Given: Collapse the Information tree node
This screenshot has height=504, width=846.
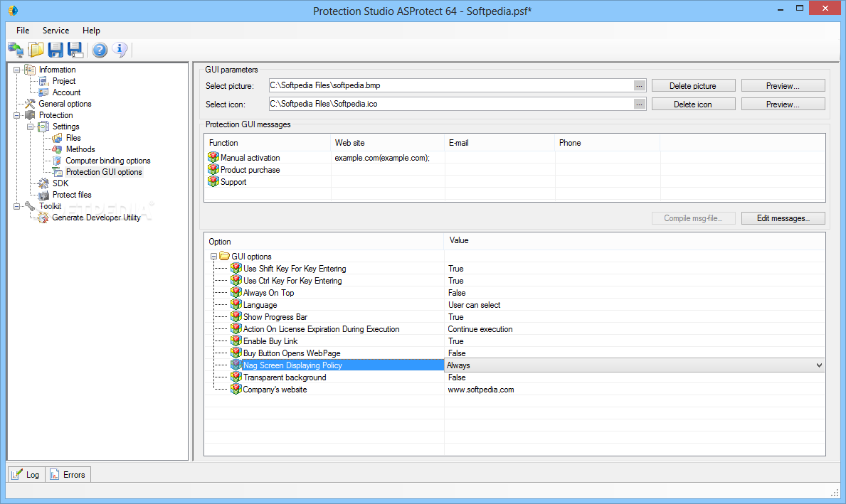Looking at the screenshot, I should pyautogui.click(x=17, y=70).
